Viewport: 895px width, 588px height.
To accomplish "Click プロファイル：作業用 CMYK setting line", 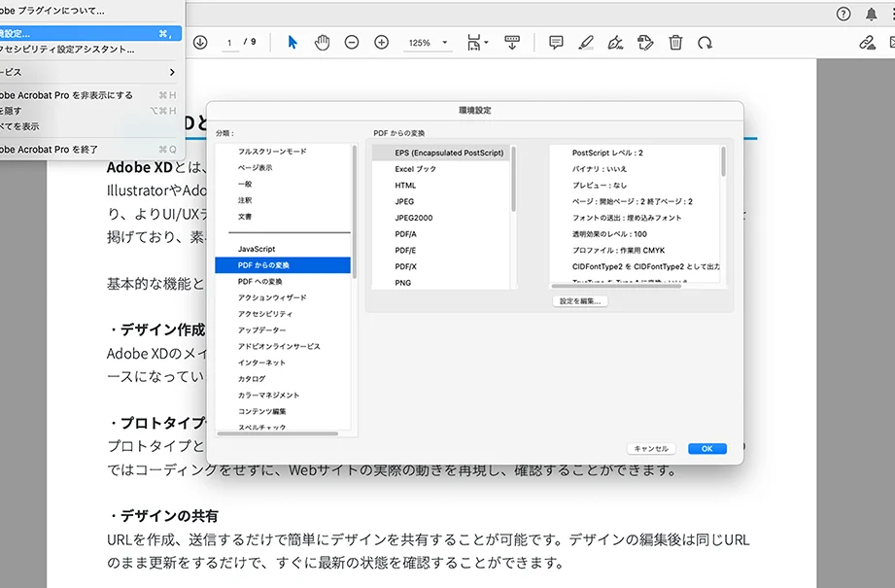I will tap(618, 250).
